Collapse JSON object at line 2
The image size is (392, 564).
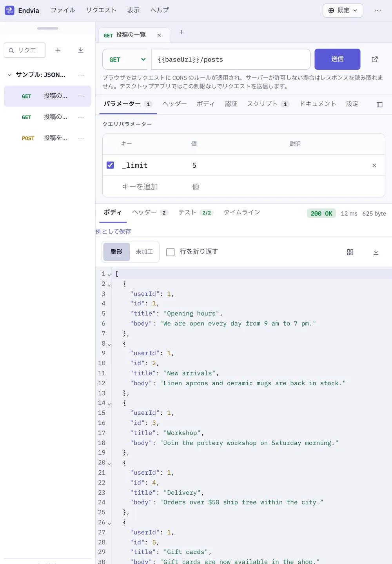[109, 285]
